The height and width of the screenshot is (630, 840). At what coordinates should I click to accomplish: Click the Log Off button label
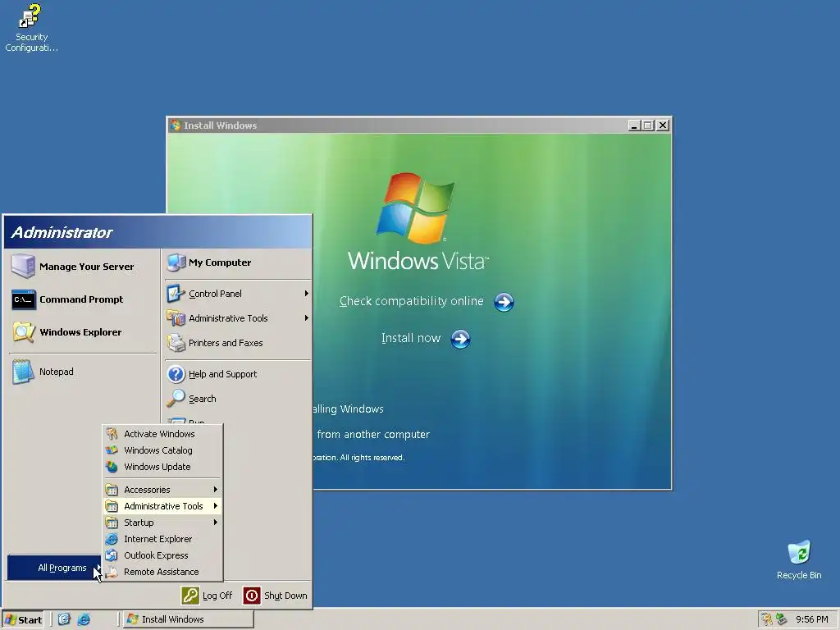click(217, 596)
